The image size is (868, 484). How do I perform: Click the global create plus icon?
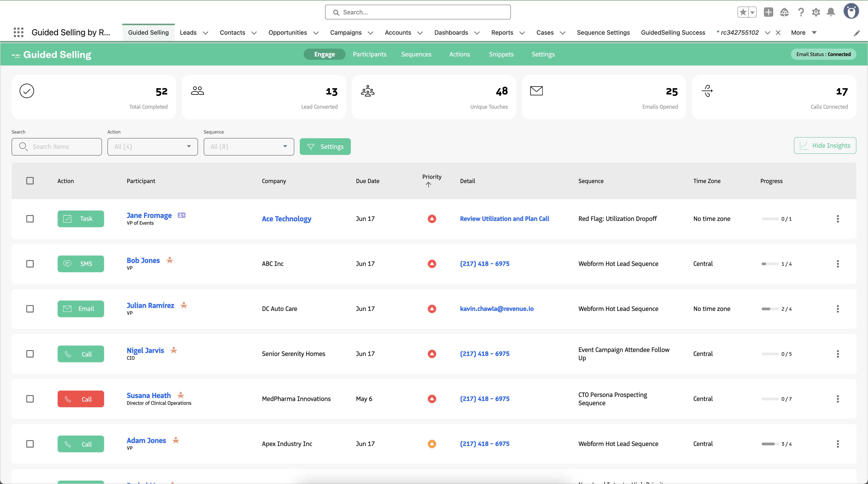click(768, 12)
